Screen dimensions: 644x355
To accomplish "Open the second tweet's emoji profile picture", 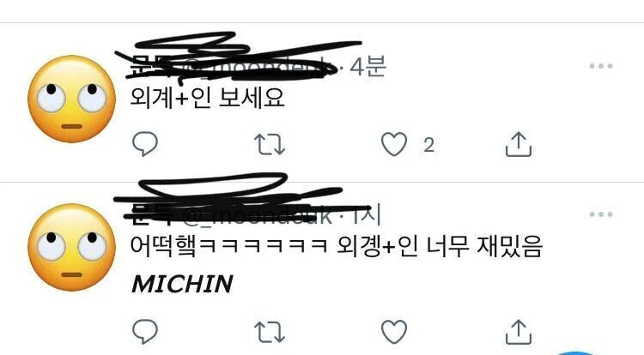I will [71, 247].
